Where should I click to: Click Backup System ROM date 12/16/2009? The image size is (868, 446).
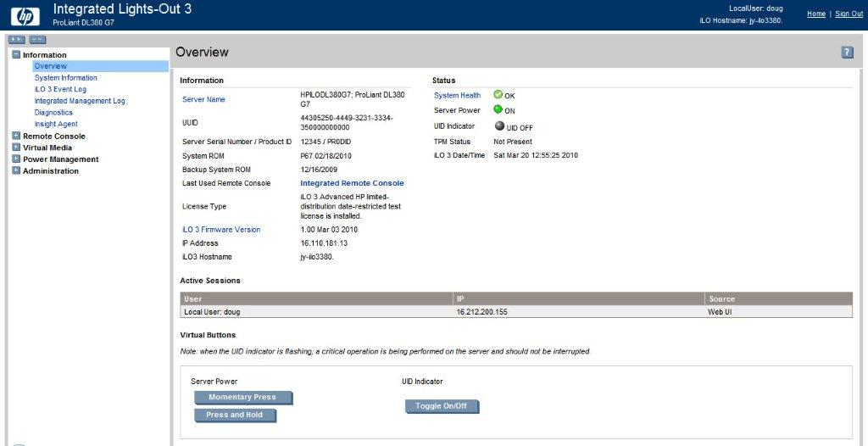point(319,170)
